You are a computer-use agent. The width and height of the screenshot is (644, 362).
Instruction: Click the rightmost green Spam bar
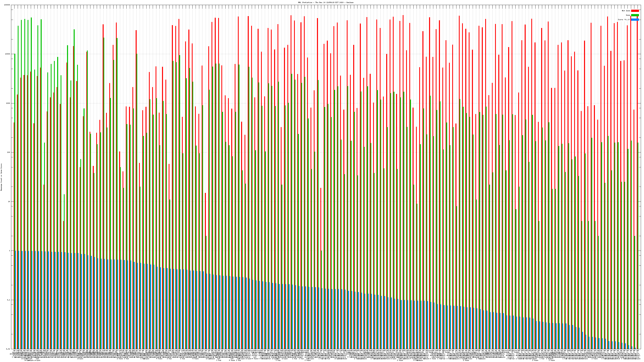(638, 245)
